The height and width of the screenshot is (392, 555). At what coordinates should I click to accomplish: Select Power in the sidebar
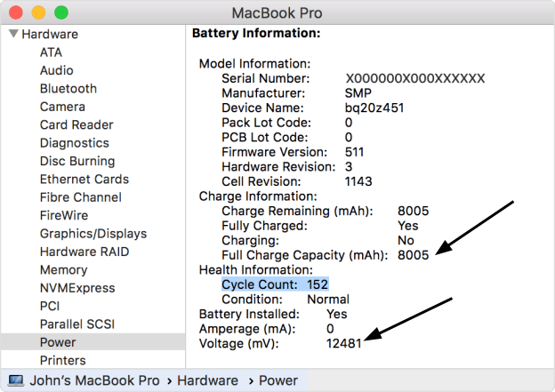pyautogui.click(x=93, y=342)
